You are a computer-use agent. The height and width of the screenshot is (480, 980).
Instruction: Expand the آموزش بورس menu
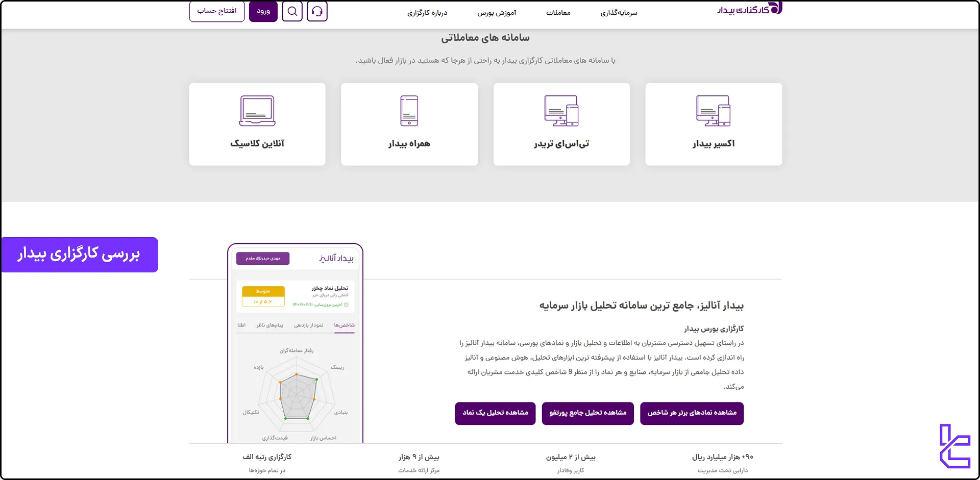495,12
